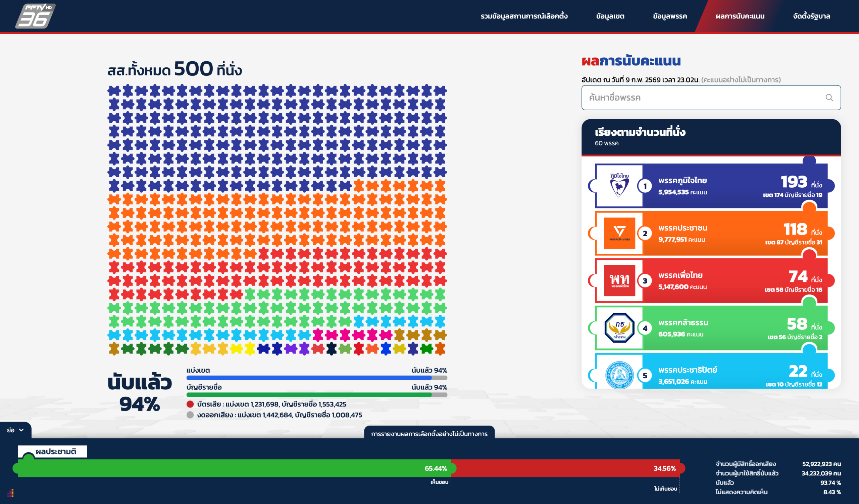859x504 pixels.
Task: Click the blue แบ่งเขต progress bar
Action: (x=308, y=378)
